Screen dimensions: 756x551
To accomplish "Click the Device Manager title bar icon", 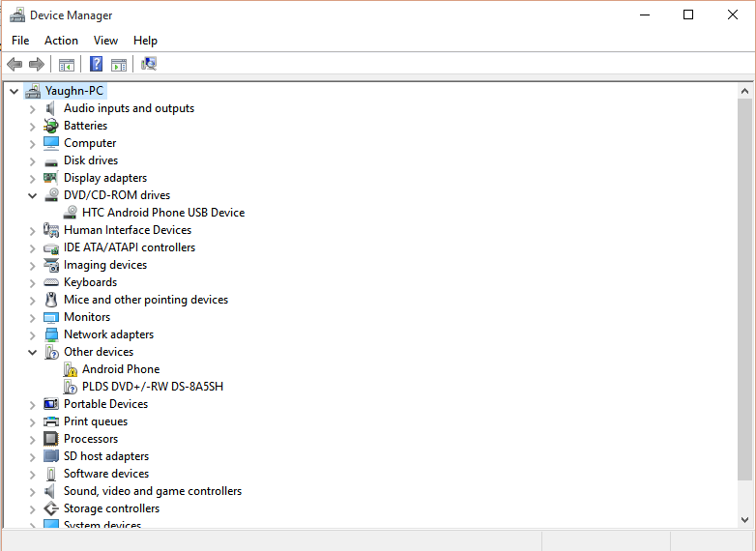I will coord(17,14).
